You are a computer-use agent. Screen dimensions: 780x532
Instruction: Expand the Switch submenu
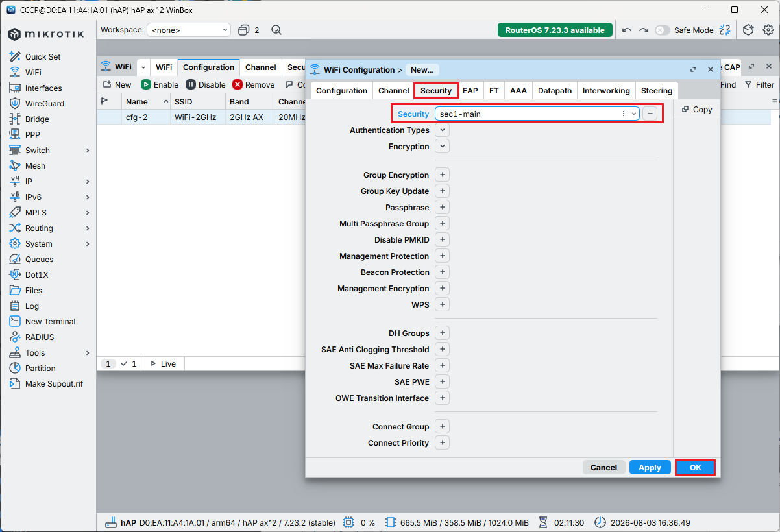click(x=88, y=150)
